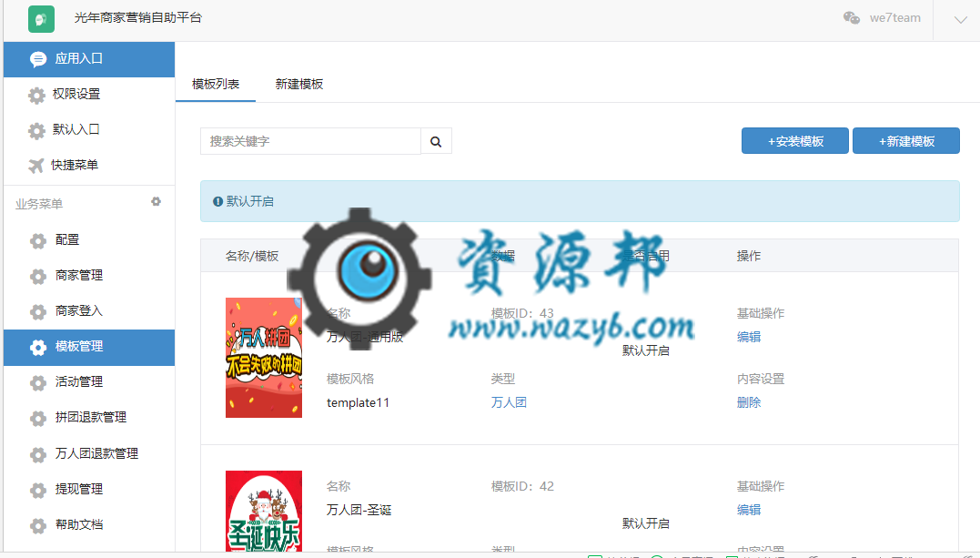Click the 名称/模板 column header

pos(252,256)
